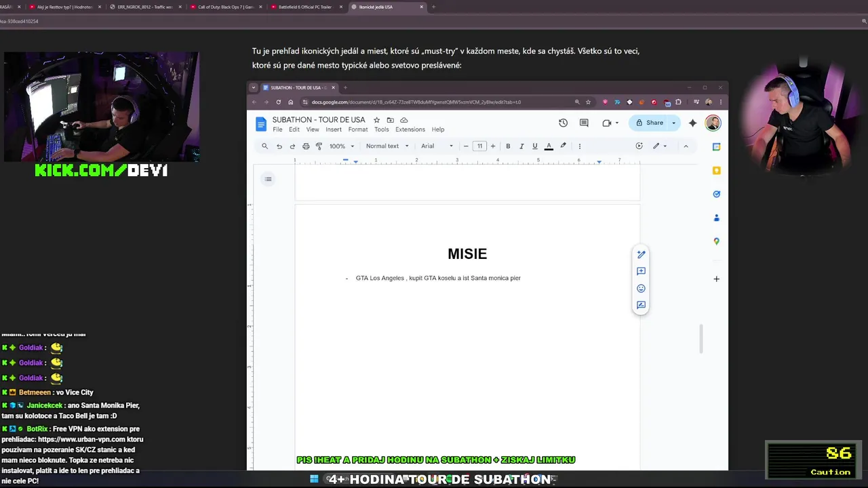
Task: Reload the Docs page
Action: point(278,102)
